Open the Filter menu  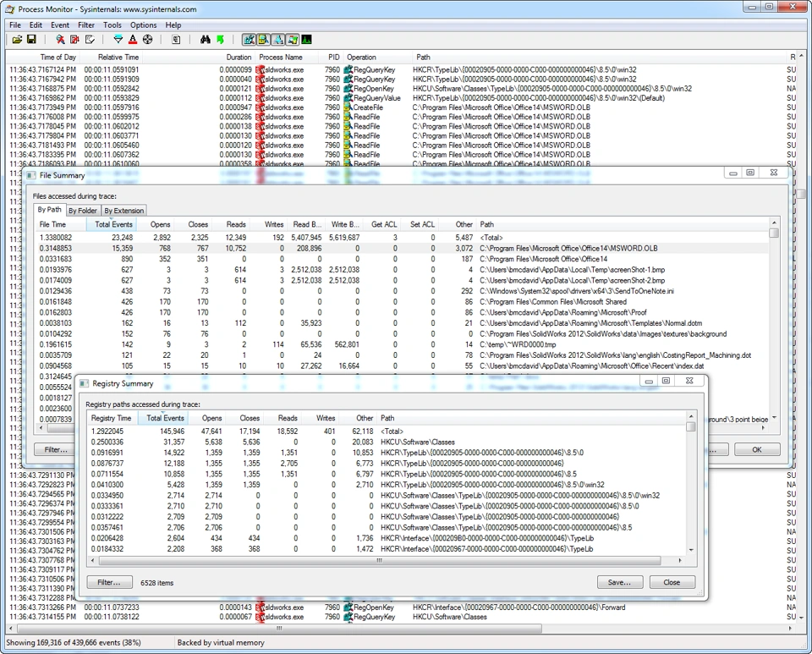coord(86,25)
